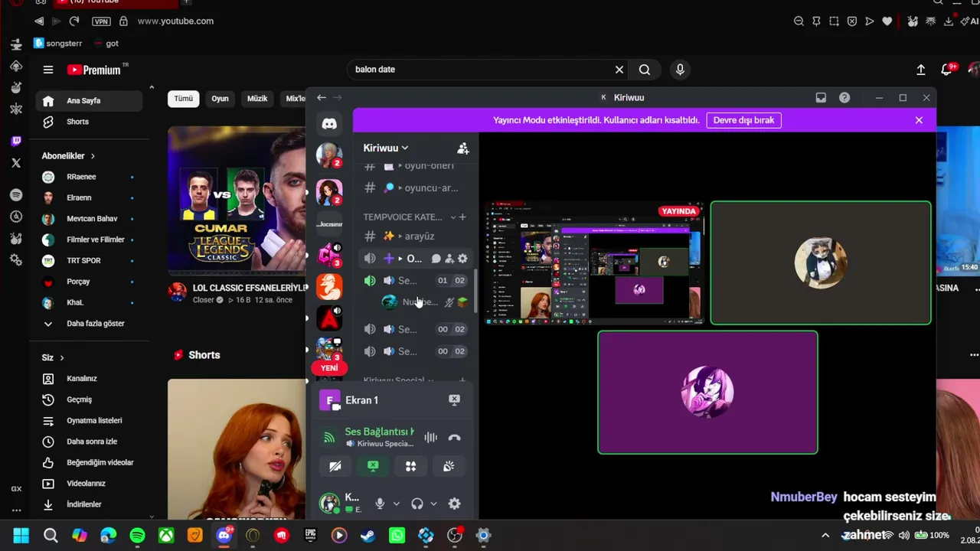Create invite for selected voice channel

coord(449,259)
